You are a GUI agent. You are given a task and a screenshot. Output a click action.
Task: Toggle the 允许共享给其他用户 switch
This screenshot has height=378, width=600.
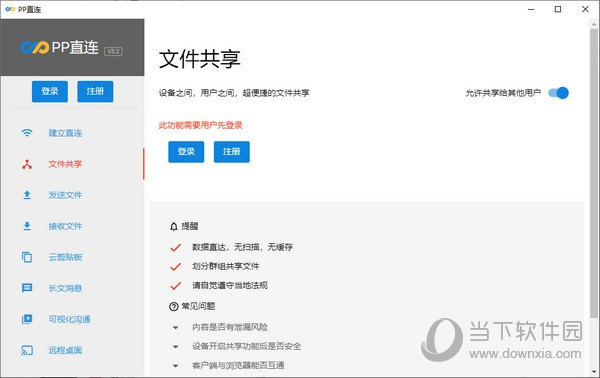point(558,93)
